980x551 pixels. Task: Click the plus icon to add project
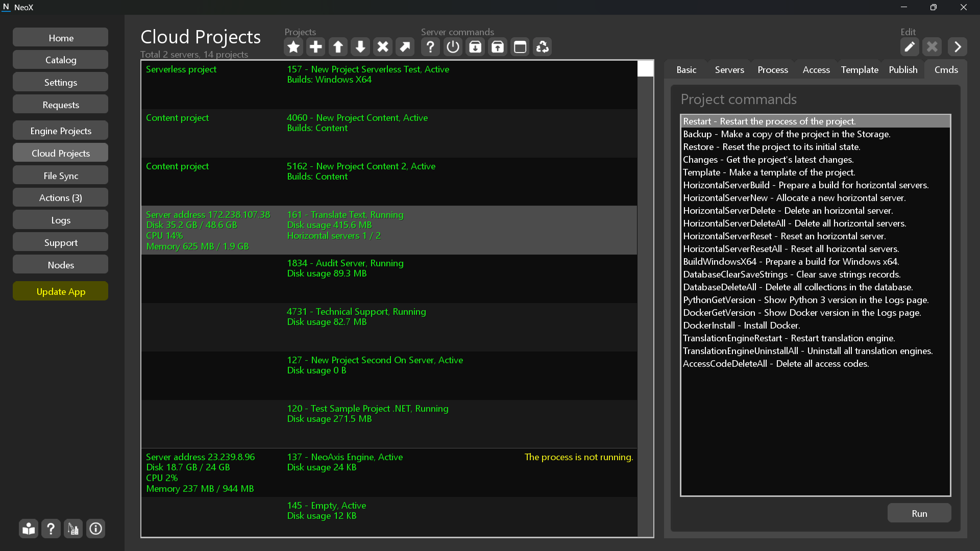coord(316,47)
